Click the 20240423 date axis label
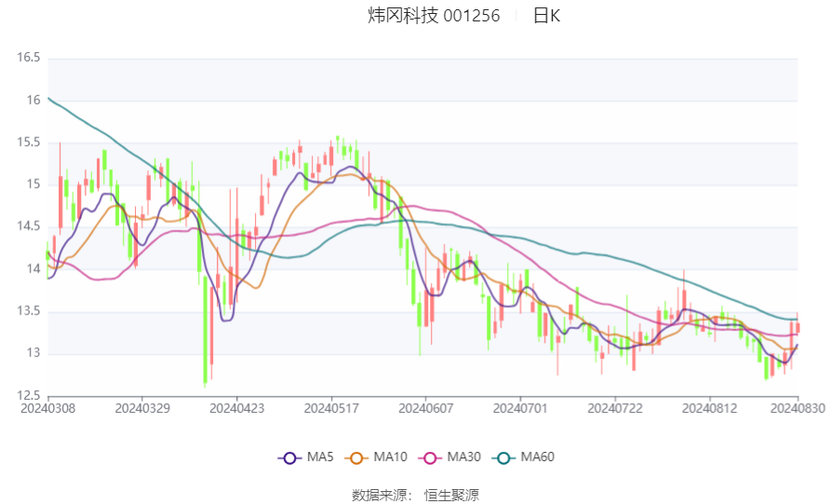 (x=236, y=408)
